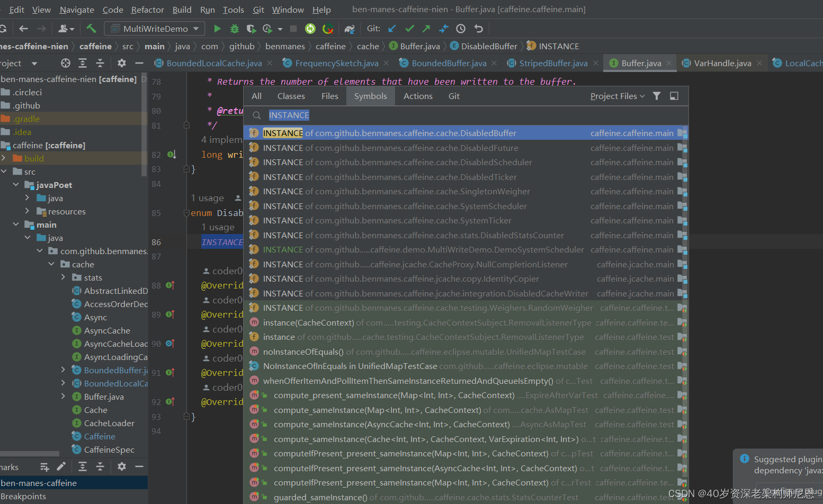The height and width of the screenshot is (504, 823).
Task: Open CaffeineSpec in project tree
Action: (109, 449)
